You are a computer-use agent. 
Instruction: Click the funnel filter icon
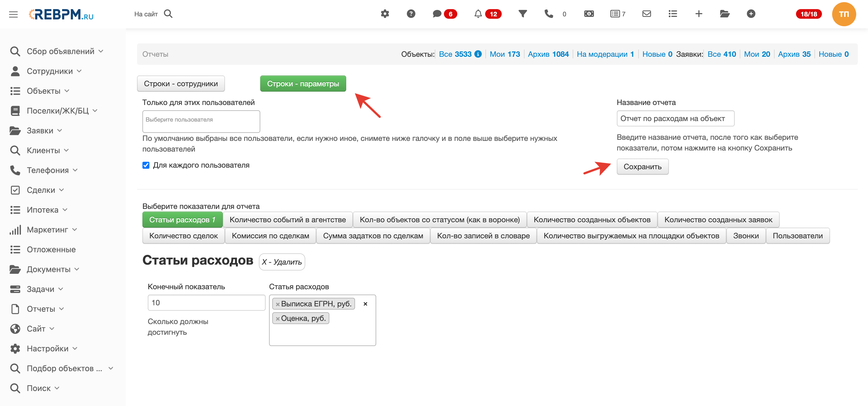(x=523, y=14)
